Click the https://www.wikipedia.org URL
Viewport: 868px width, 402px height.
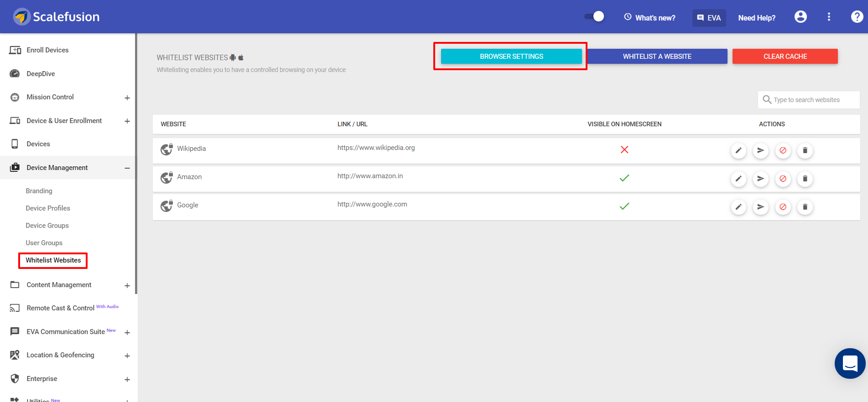[x=376, y=148]
